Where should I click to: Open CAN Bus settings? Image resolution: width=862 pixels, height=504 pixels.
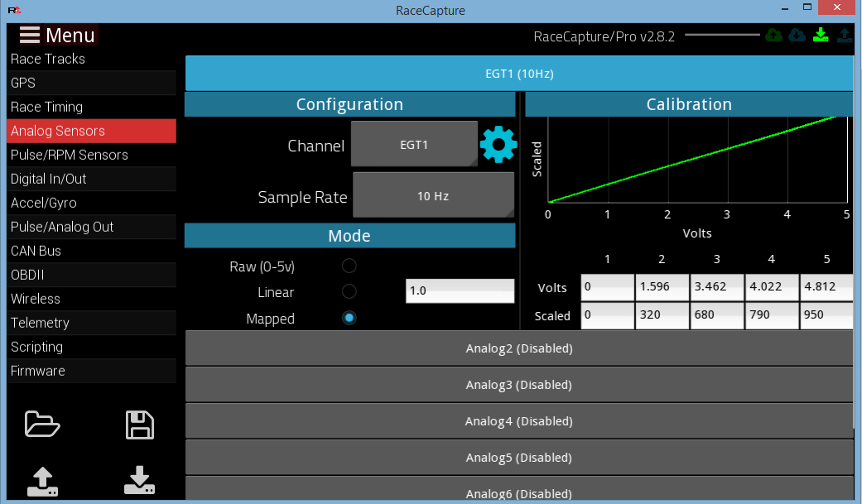coord(91,251)
